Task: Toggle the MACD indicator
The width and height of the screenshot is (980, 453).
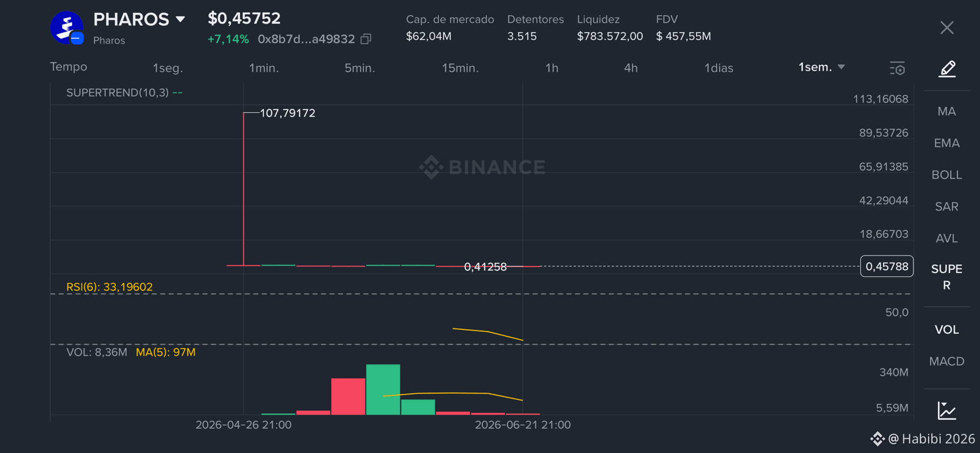Action: 947,362
